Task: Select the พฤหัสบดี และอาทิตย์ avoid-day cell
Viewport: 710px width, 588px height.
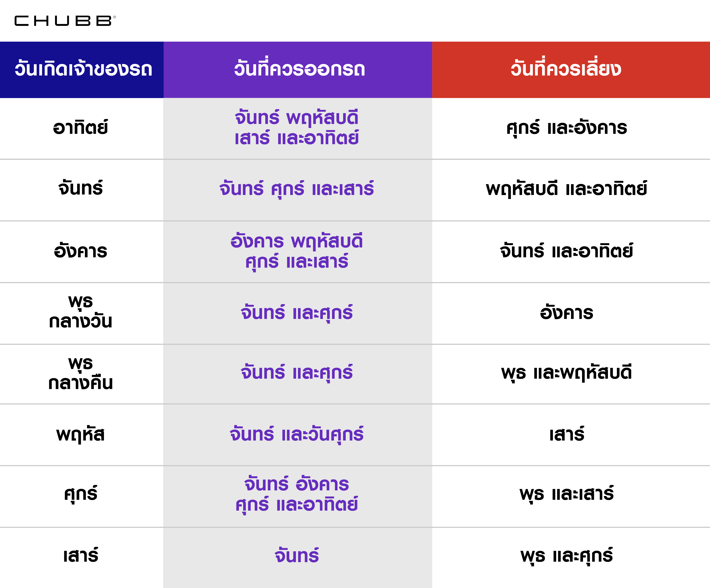Action: [x=567, y=189]
